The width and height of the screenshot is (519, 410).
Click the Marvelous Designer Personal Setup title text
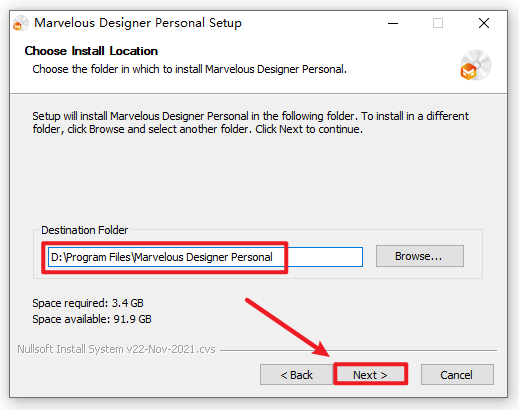point(138,23)
